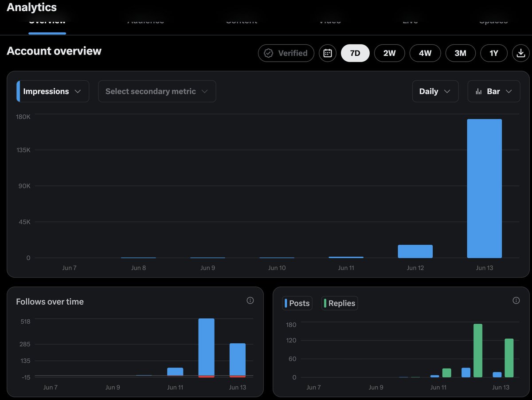This screenshot has width=532, height=400.
Task: Open Select secondary metric dropdown
Action: click(157, 91)
